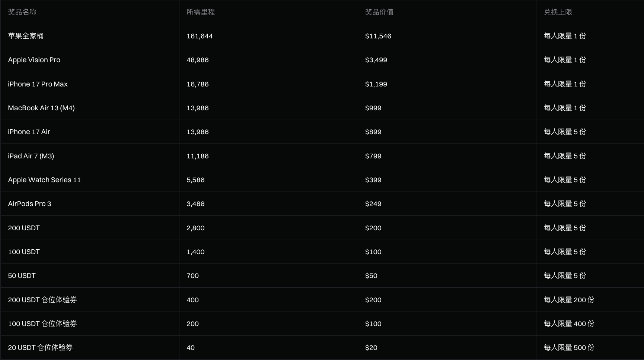Select the $3,499 prize value
The width and height of the screenshot is (644, 360).
(376, 60)
